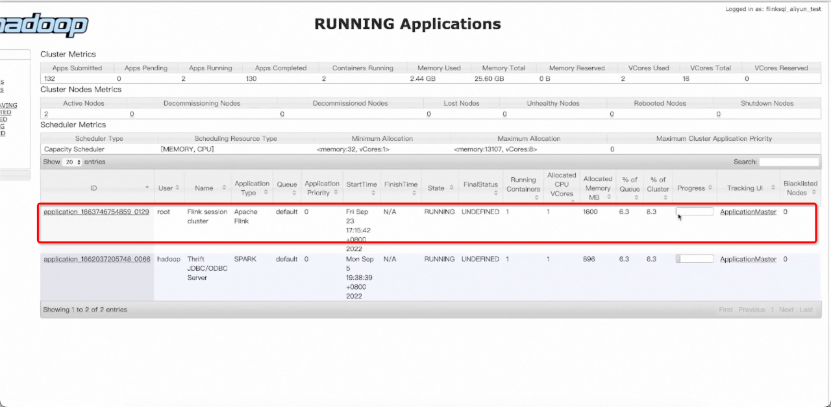Open application_1663746754859_0129 details
The height and width of the screenshot is (408, 832).
pyautogui.click(x=96, y=212)
